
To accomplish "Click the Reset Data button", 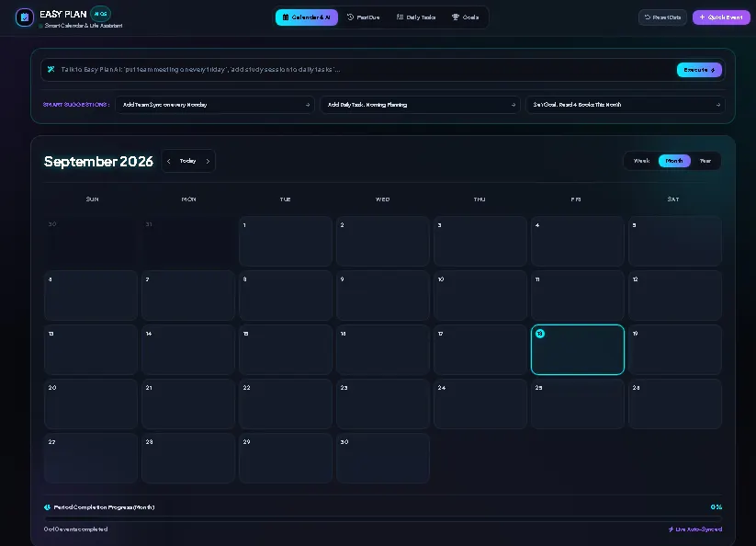I will pos(662,17).
